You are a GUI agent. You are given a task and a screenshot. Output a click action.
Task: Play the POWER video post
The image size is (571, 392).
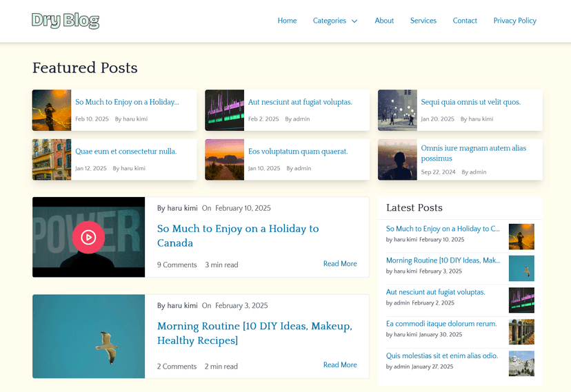pyautogui.click(x=88, y=237)
